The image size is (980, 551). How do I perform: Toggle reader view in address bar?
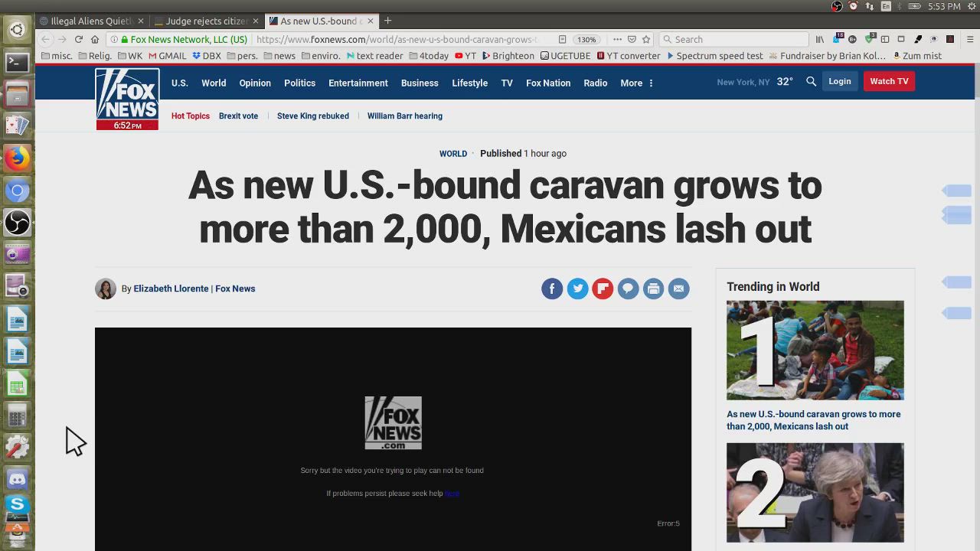562,39
